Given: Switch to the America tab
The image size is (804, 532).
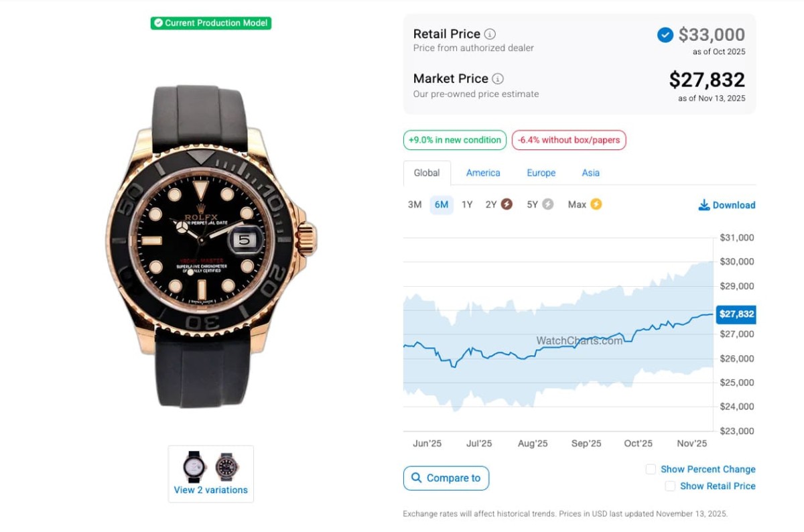Looking at the screenshot, I should click(x=483, y=173).
